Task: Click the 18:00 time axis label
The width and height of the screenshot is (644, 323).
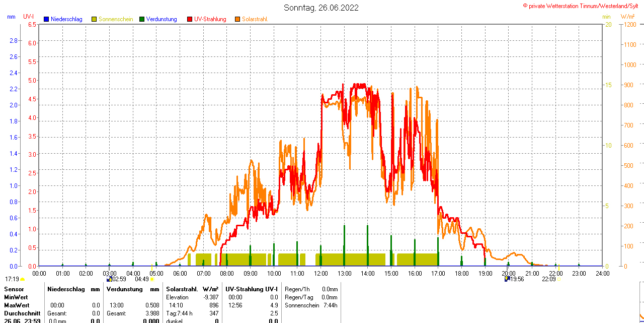Action: (x=461, y=273)
